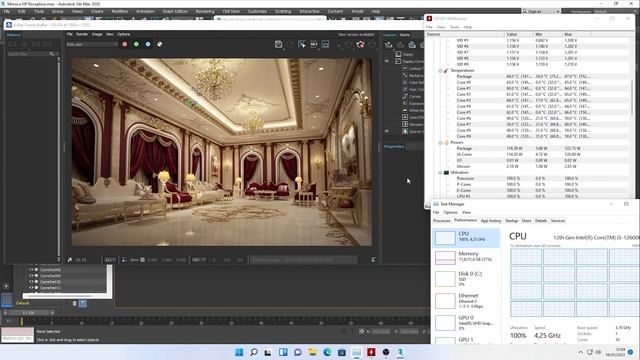Viewport: 640px width, 360px height.
Task: Select the IA Cores power row in HWMonitor
Action: tap(528, 154)
